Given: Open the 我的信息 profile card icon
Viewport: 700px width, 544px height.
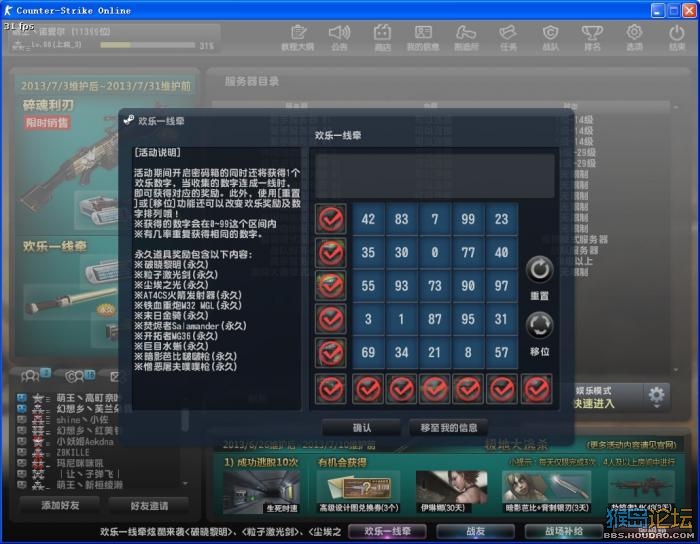Looking at the screenshot, I should (423, 37).
